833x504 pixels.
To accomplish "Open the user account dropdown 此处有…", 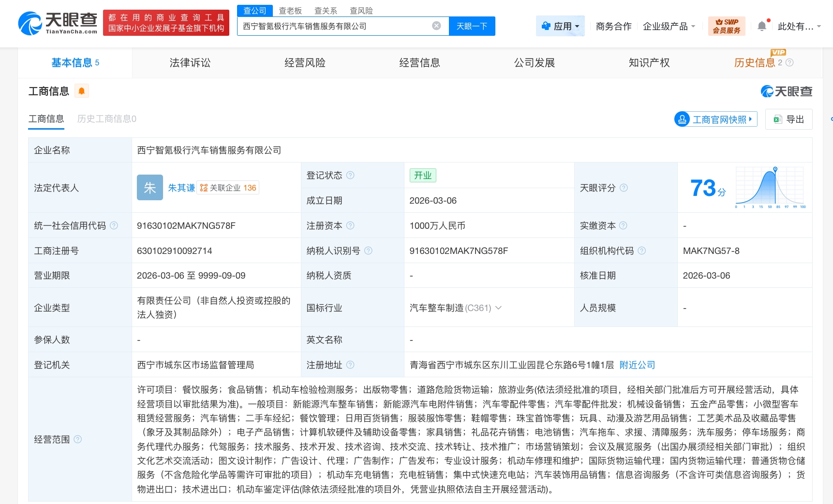I will pyautogui.click(x=799, y=26).
